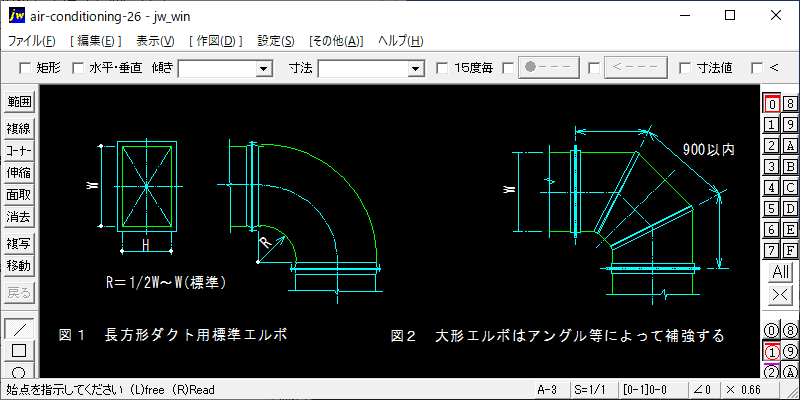The width and height of the screenshot is (800, 400).
Task: Toggle the 水平・垂直 checkbox
Action: (79, 68)
